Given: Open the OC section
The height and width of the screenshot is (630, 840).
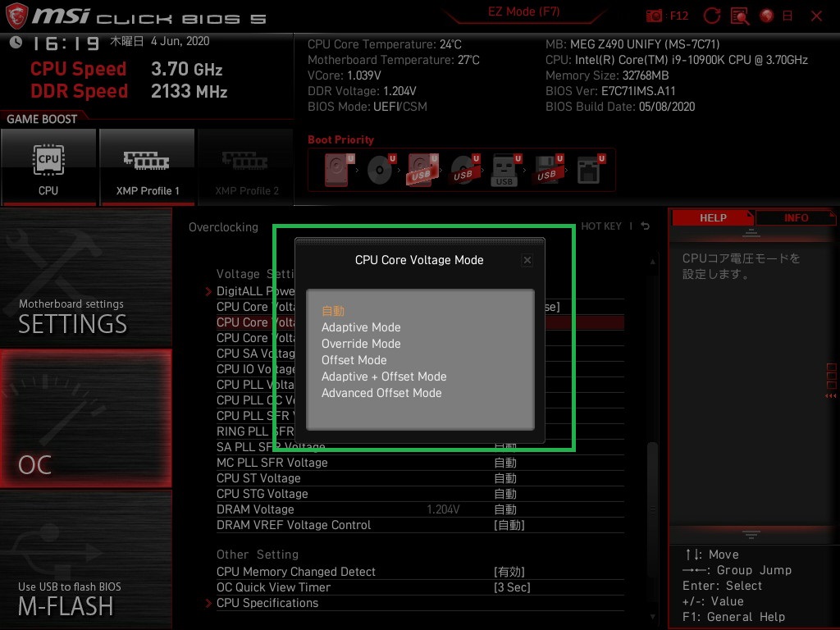Looking at the screenshot, I should click(85, 418).
